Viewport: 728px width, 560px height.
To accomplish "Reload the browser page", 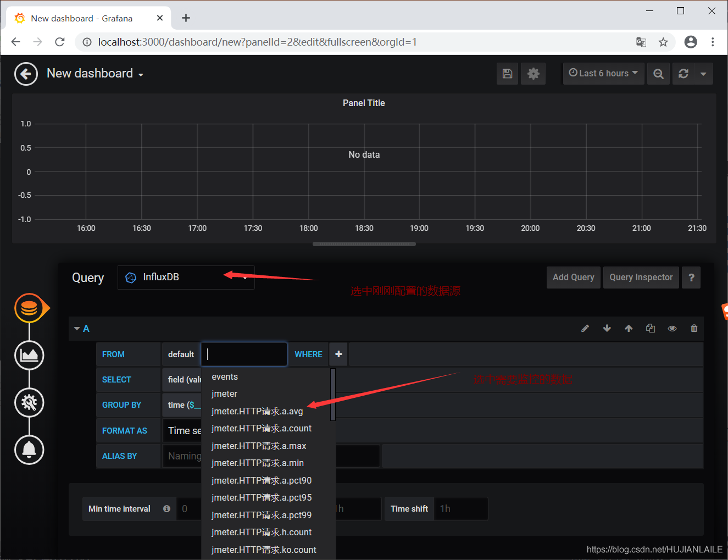I will point(60,42).
